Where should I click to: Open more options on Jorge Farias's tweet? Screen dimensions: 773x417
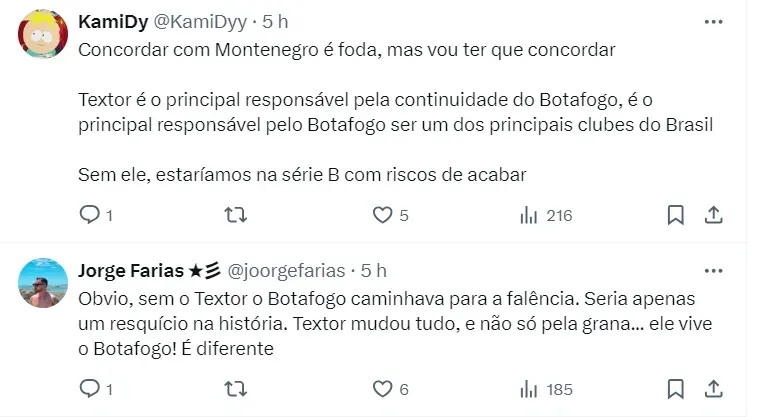point(713,270)
